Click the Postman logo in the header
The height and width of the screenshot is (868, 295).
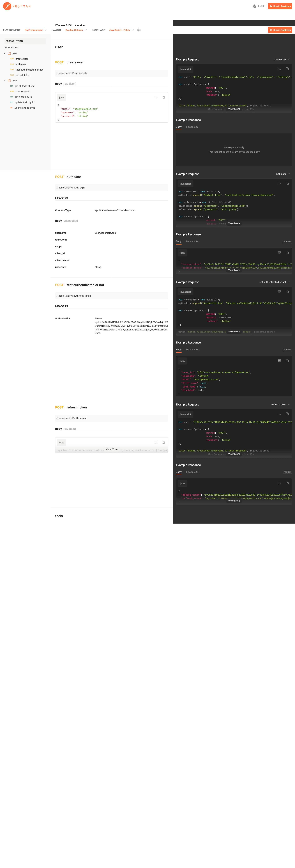point(17,6)
